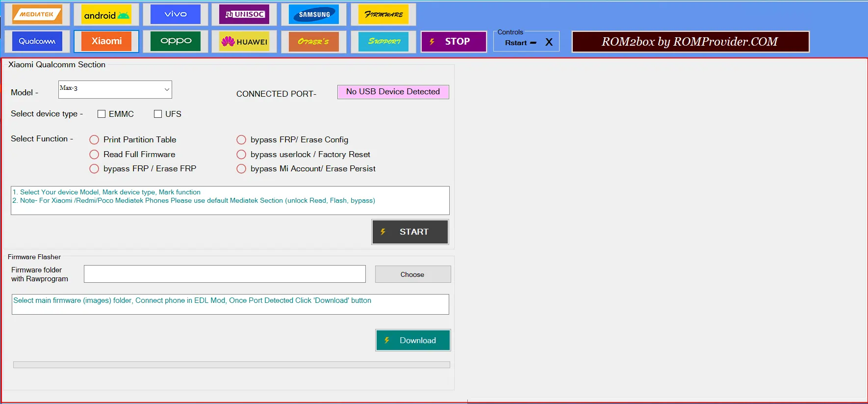Open the MediaTek section
This screenshot has width=868, height=404.
click(37, 15)
